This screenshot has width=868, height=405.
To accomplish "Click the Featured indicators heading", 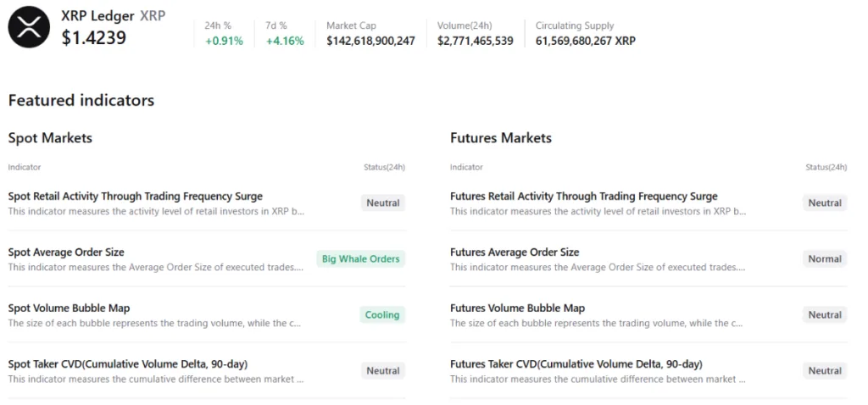I will pos(81,100).
